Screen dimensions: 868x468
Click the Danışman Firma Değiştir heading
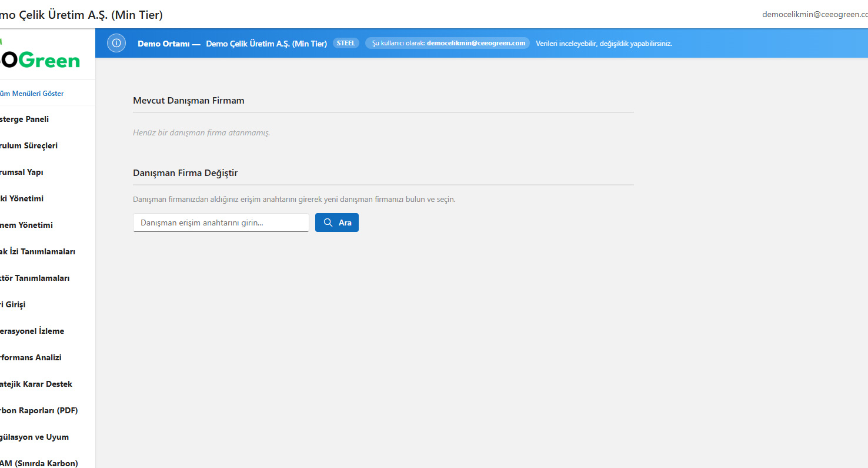(185, 173)
